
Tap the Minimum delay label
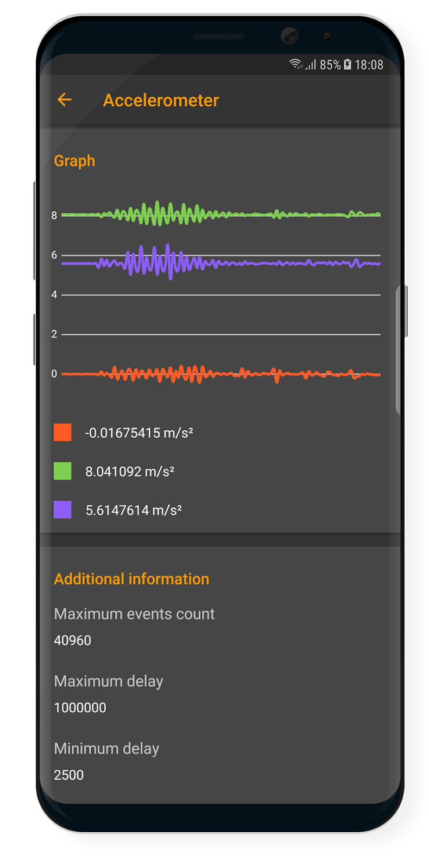click(106, 748)
